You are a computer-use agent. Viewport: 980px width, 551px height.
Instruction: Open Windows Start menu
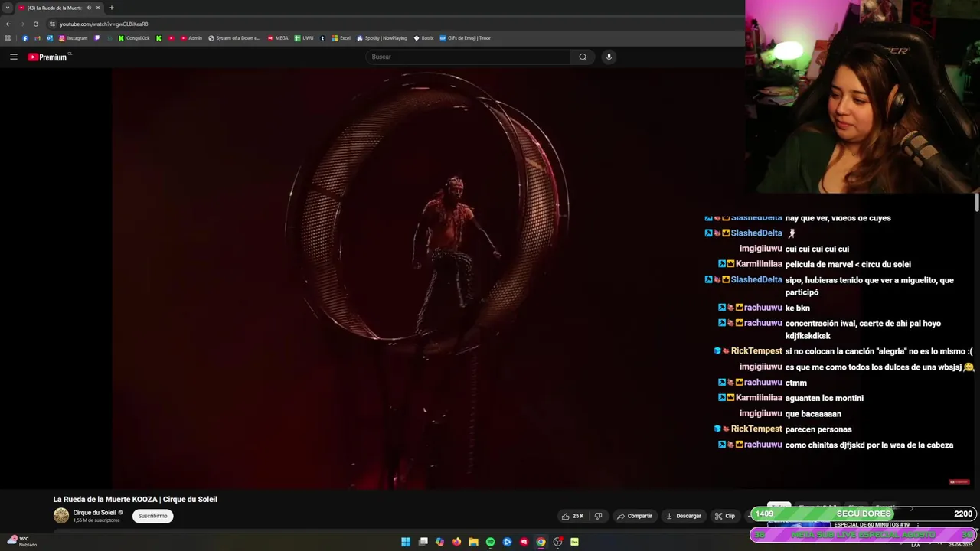(x=406, y=542)
